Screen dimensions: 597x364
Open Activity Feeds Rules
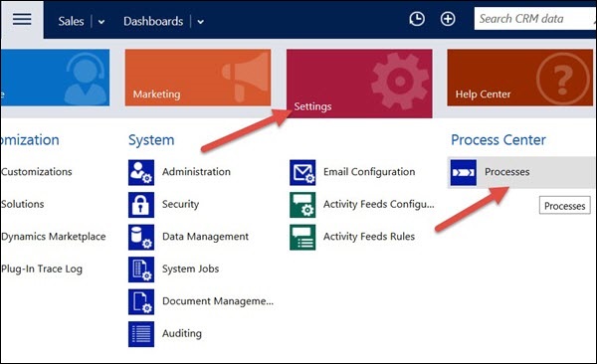[369, 237]
